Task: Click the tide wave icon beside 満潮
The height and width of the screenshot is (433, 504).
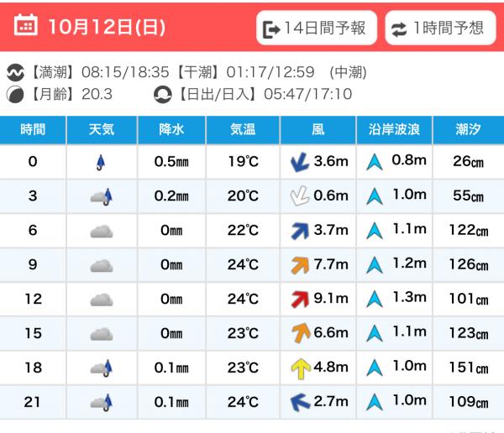Action: point(16,72)
